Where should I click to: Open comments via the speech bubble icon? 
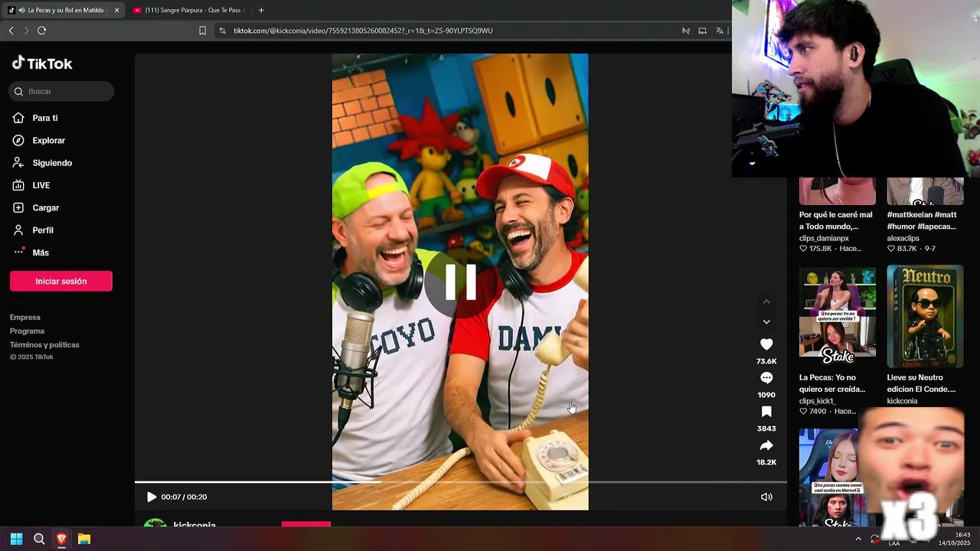(766, 378)
